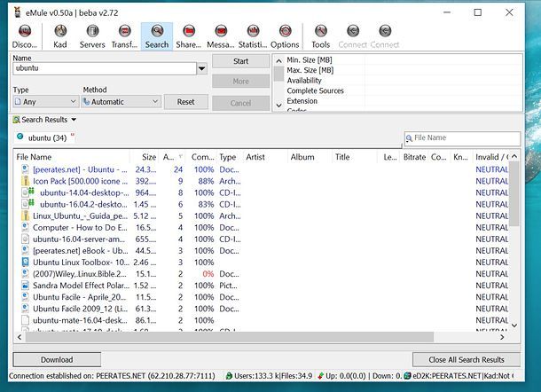This screenshot has height=392, width=541.
Task: Select the ubuntu-16.04-server-am... file row
Action: pyautogui.click(x=263, y=239)
